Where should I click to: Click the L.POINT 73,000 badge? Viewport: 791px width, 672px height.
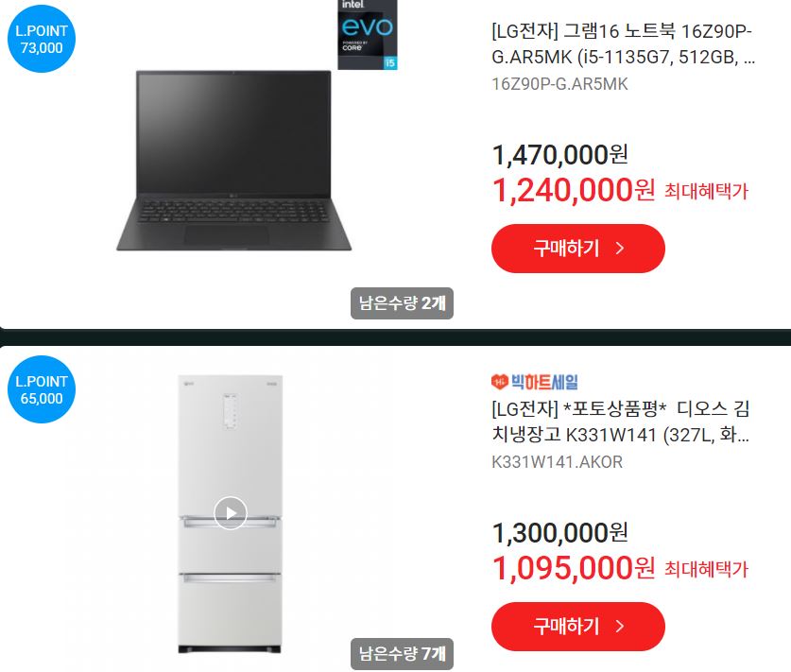pos(42,39)
